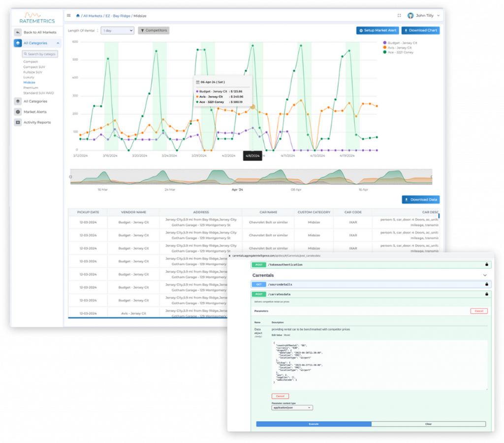The height and width of the screenshot is (443, 504).
Task: Open the hamburger menu icon
Action: pyautogui.click(x=69, y=15)
